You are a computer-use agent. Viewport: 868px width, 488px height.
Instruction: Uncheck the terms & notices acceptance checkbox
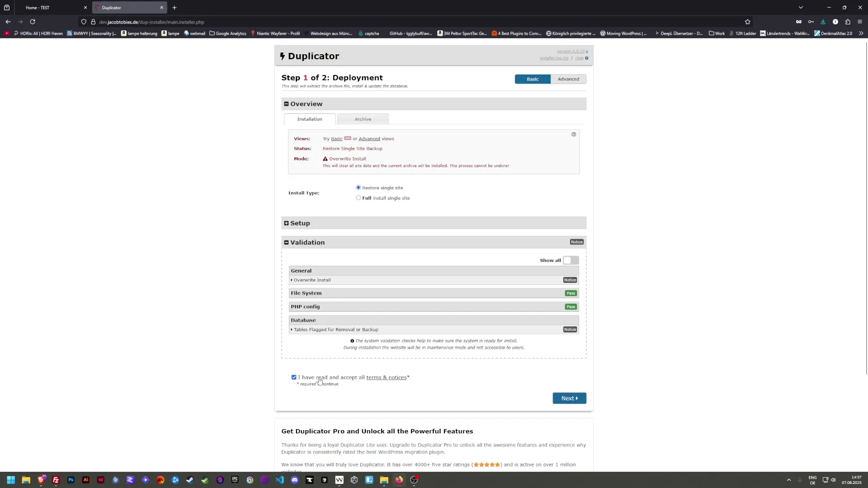coord(294,377)
